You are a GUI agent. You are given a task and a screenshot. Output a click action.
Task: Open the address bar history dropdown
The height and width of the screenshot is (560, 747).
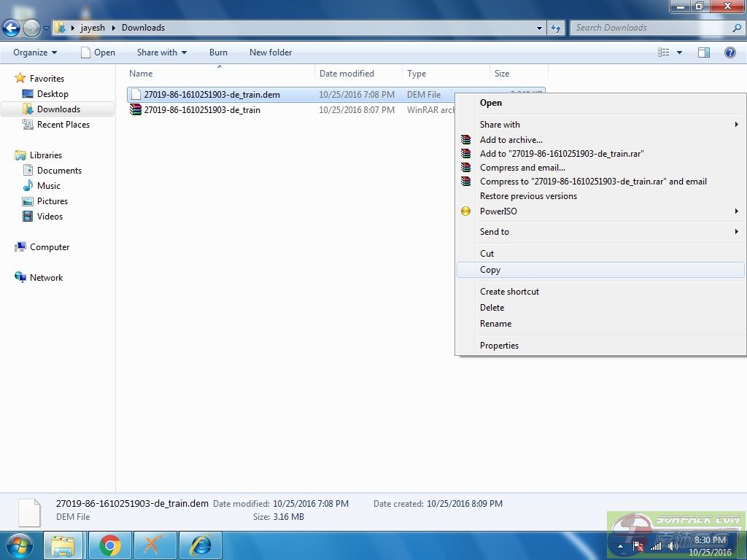pyautogui.click(x=539, y=28)
